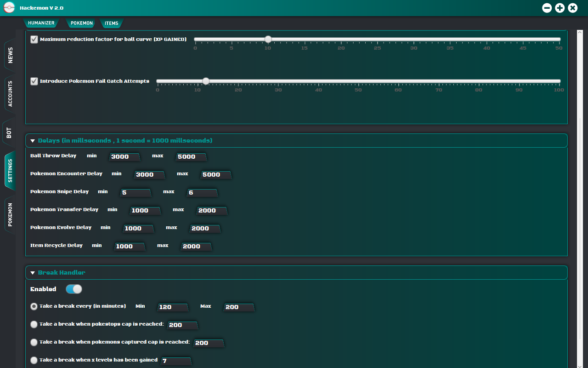This screenshot has height=368, width=588.
Task: Click Pokemon Evolve Delay max field
Action: pyautogui.click(x=205, y=229)
